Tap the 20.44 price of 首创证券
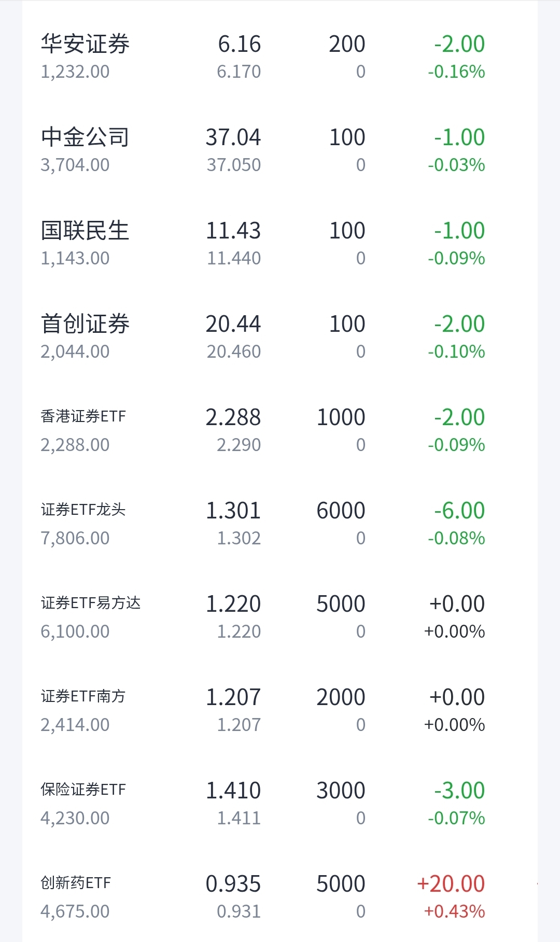 coord(233,324)
